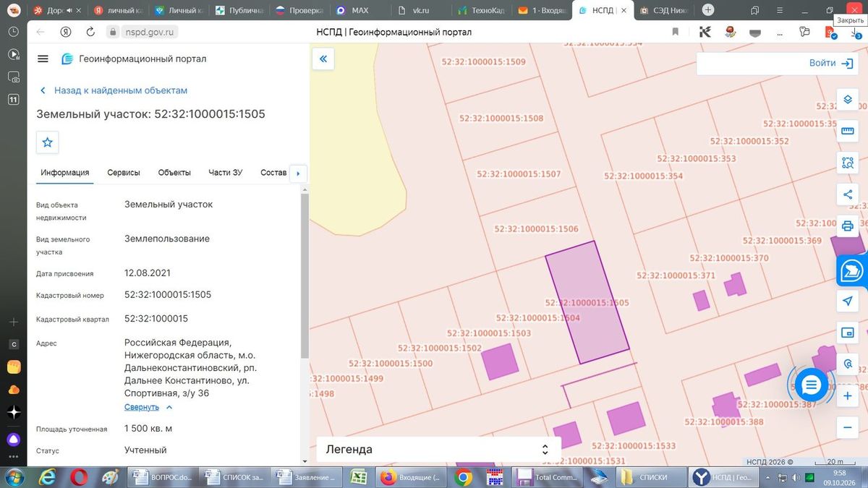Open the map layers panel
868x488 pixels.
[x=848, y=100]
